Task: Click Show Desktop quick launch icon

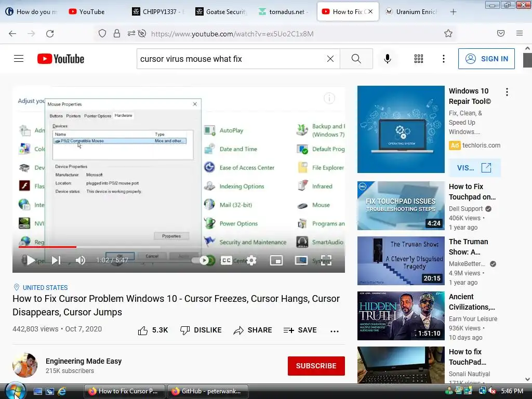Action: point(37,391)
